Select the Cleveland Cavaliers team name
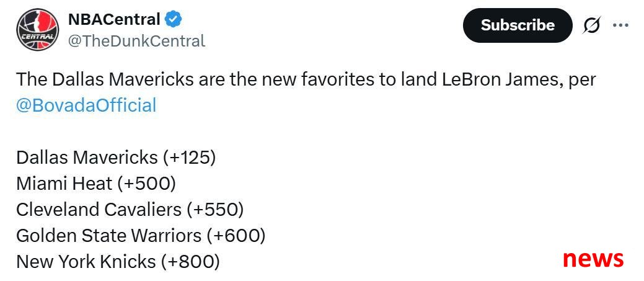The image size is (644, 281). [99, 210]
